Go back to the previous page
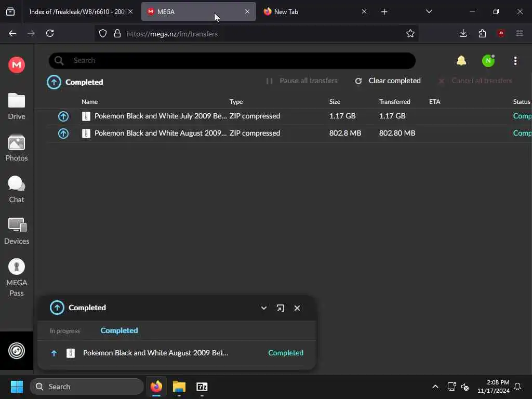 [x=12, y=33]
